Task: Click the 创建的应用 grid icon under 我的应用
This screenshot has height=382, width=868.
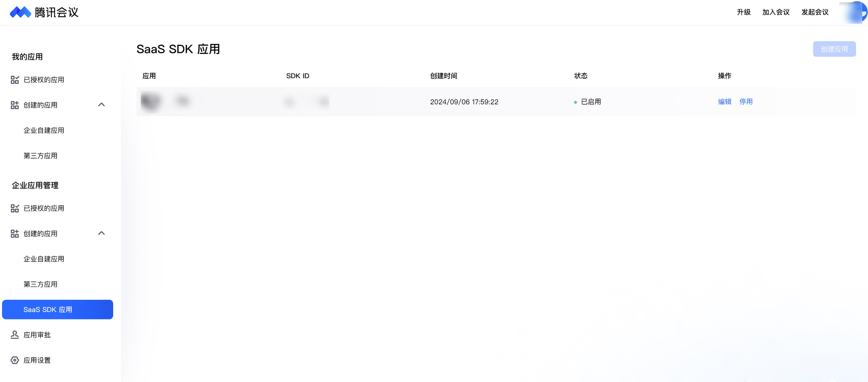Action: pos(15,105)
